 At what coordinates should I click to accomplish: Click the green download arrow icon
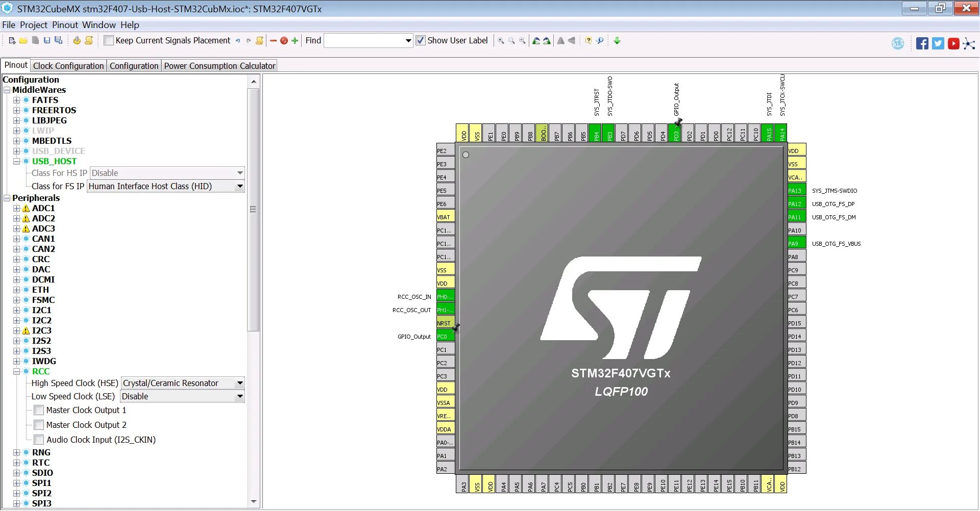(x=617, y=41)
